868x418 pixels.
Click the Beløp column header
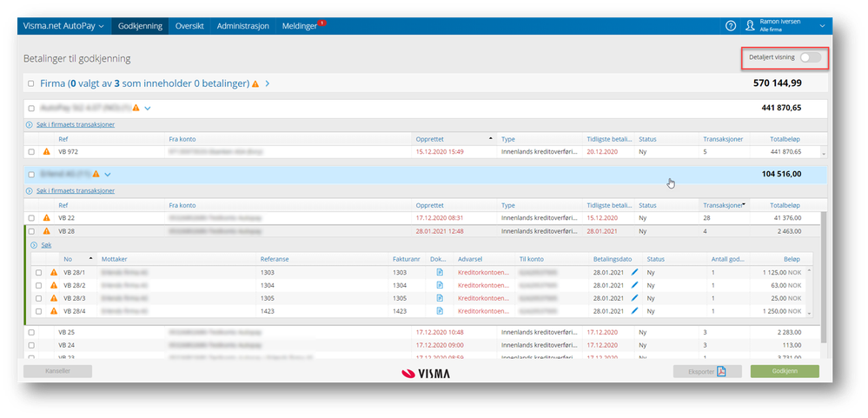(780, 259)
